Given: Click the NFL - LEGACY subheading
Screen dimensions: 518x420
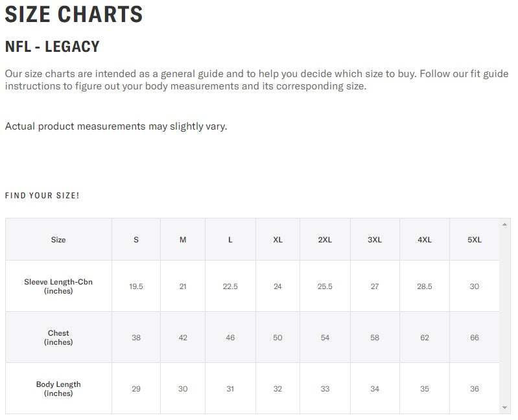Looking at the screenshot, I should tap(53, 47).
